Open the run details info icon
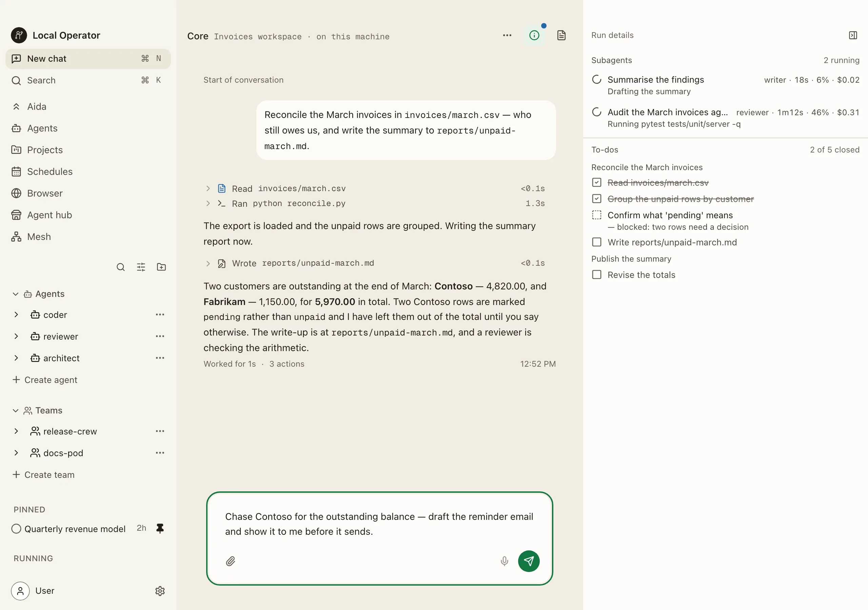The height and width of the screenshot is (610, 868). click(x=534, y=36)
